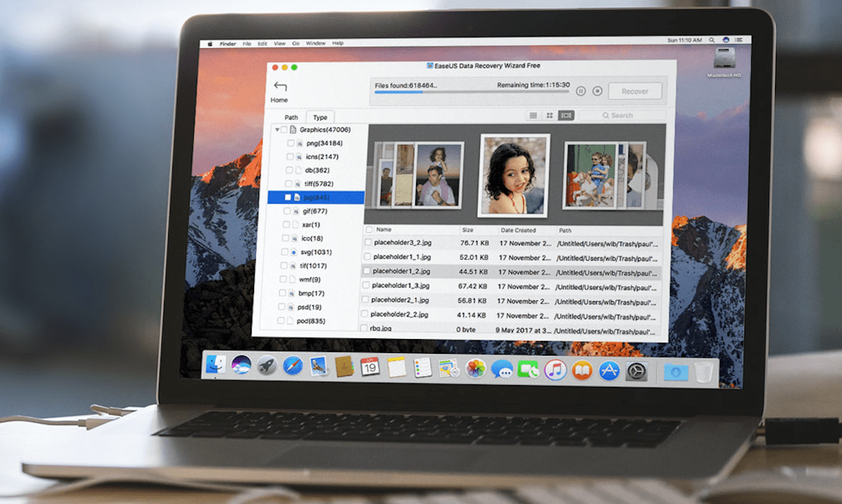Screen dimensions: 842x504
Task: Click the Search field
Action: pos(622,115)
